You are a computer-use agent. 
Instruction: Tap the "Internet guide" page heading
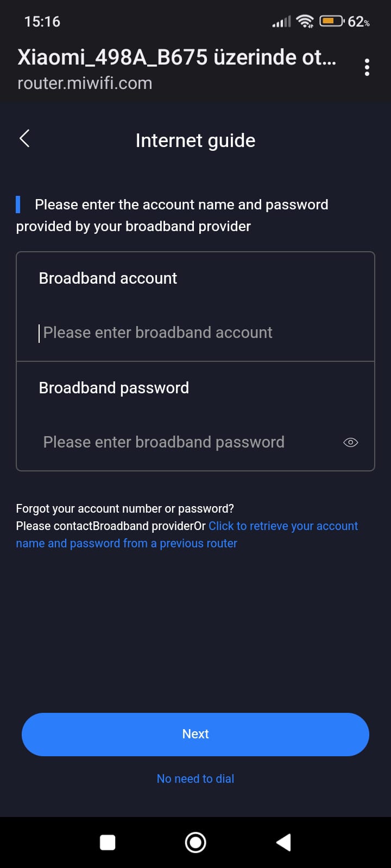[195, 141]
